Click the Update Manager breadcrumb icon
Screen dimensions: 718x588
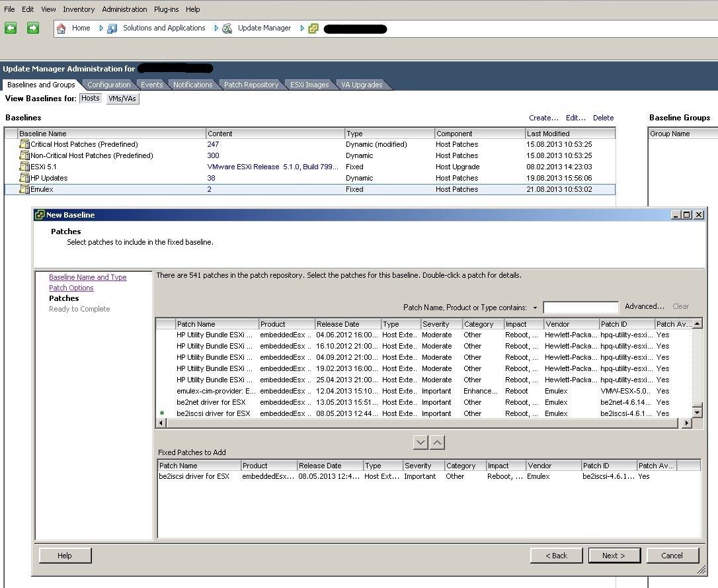tap(225, 28)
